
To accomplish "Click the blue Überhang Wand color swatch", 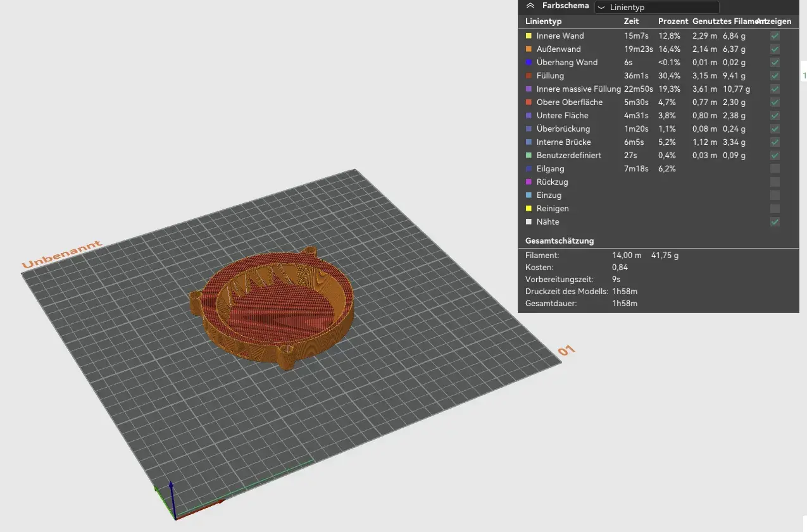I will [x=529, y=63].
